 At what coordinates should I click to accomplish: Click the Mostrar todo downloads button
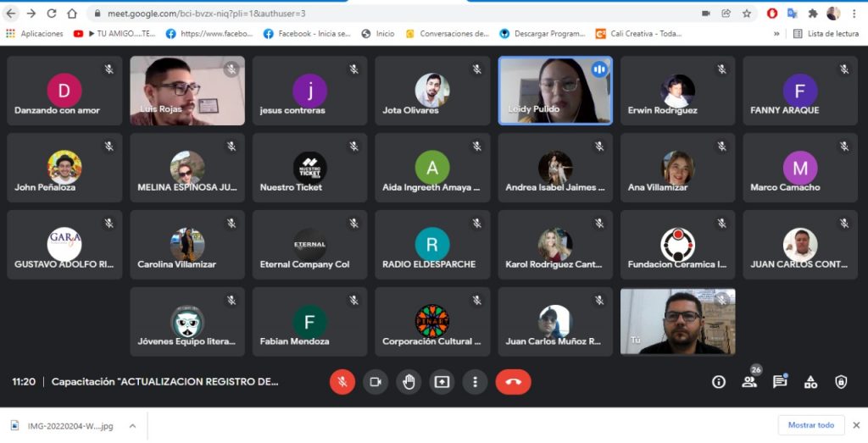[x=811, y=425]
